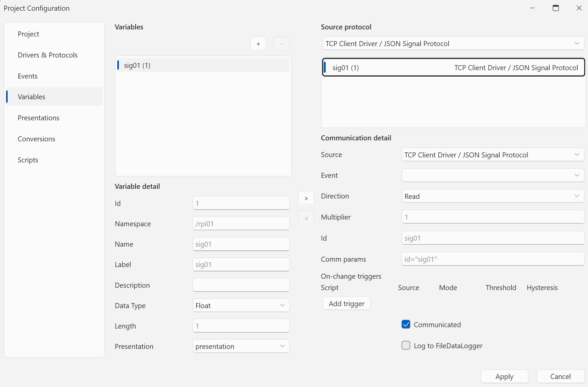The width and height of the screenshot is (588, 387).
Task: Uncheck the Communicated checkbox
Action: point(406,325)
